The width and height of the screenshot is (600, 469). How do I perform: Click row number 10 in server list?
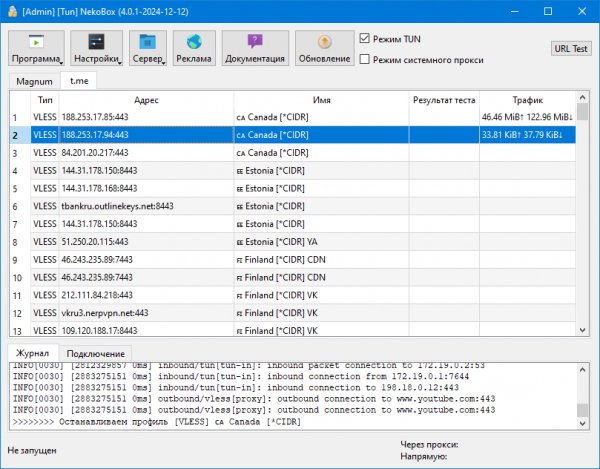click(x=18, y=278)
